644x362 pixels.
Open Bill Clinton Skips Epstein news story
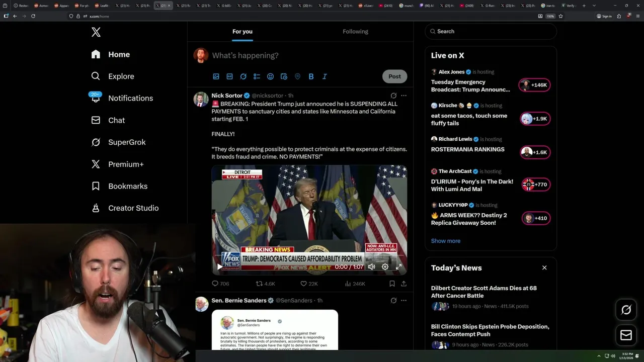coord(491,335)
